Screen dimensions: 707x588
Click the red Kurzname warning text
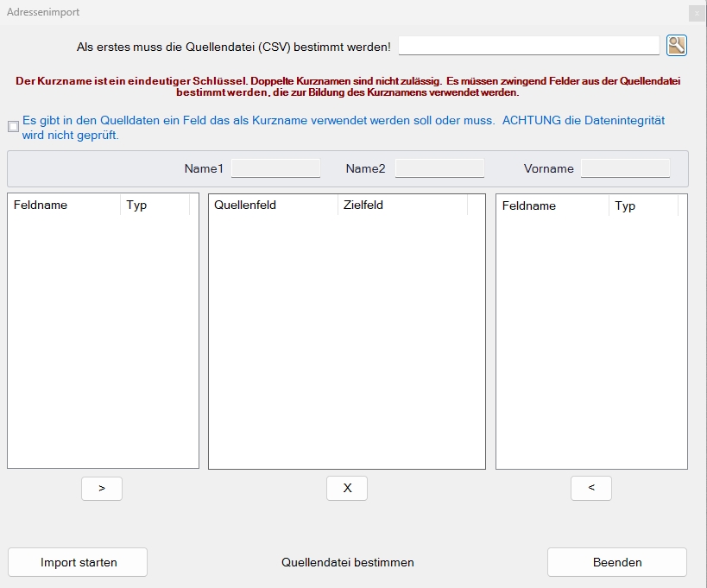pos(348,86)
